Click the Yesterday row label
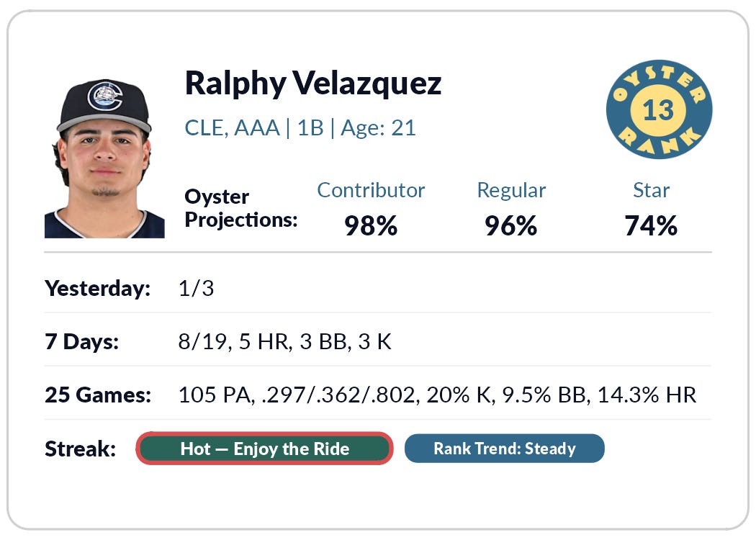The image size is (756, 540). click(98, 288)
